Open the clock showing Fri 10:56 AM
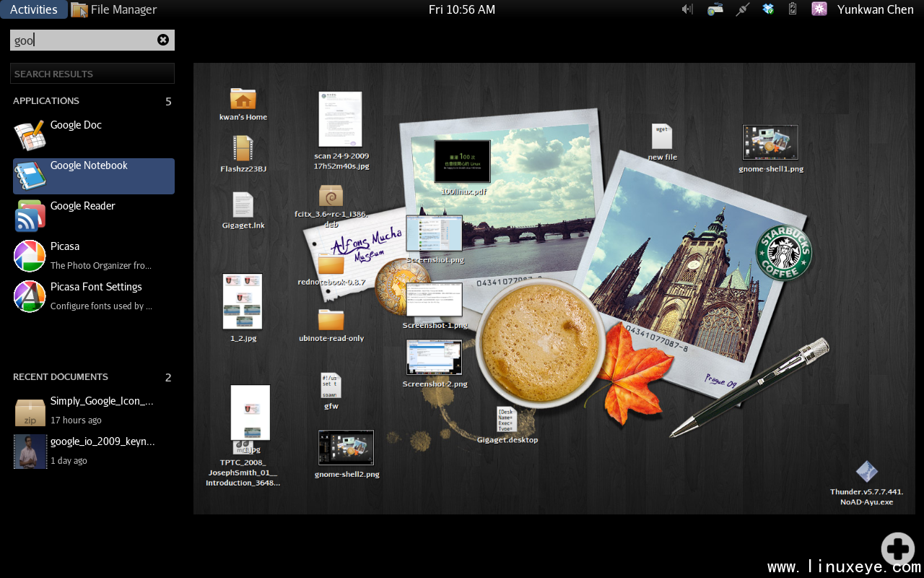The height and width of the screenshot is (578, 924). [462, 9]
